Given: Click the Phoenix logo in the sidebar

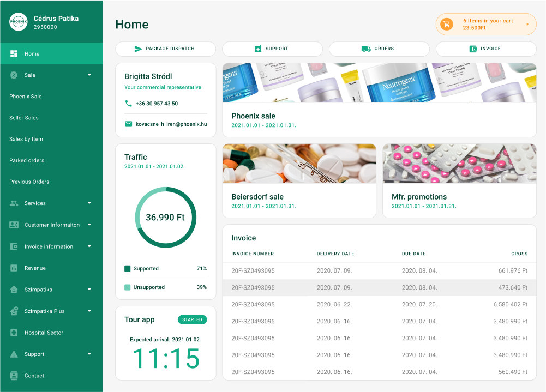Looking at the screenshot, I should 19,22.
